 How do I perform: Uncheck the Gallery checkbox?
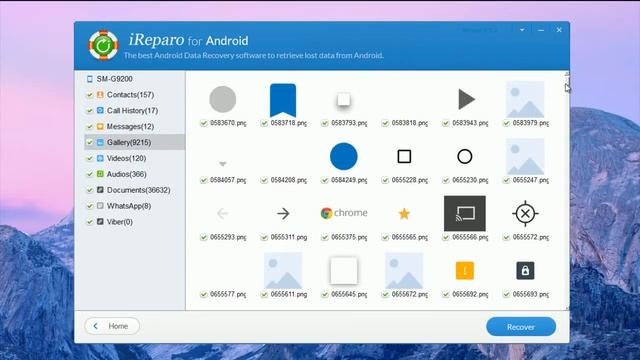coord(89,142)
